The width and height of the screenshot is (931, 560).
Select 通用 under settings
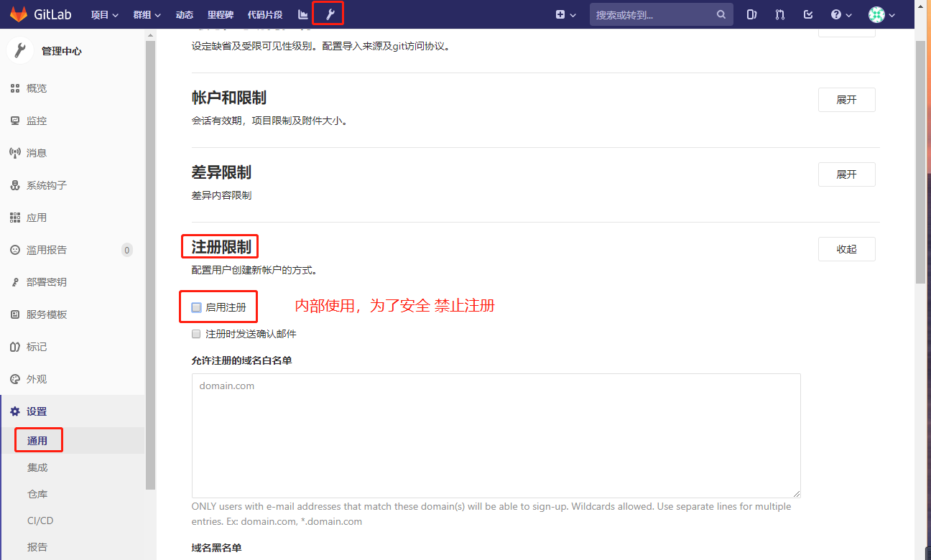(x=37, y=441)
